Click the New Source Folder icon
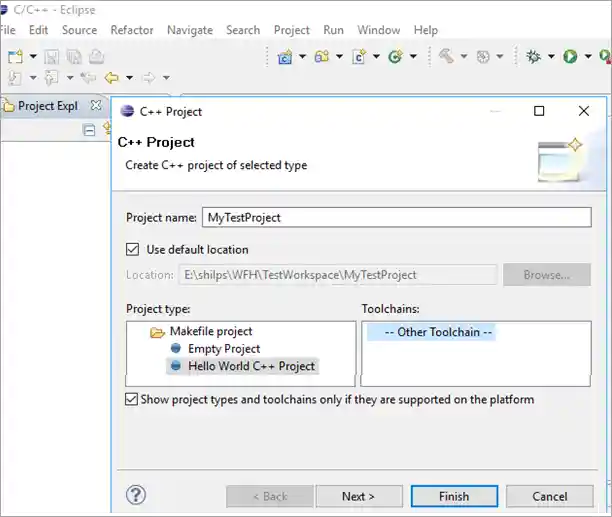This screenshot has width=612, height=517. 322,57
